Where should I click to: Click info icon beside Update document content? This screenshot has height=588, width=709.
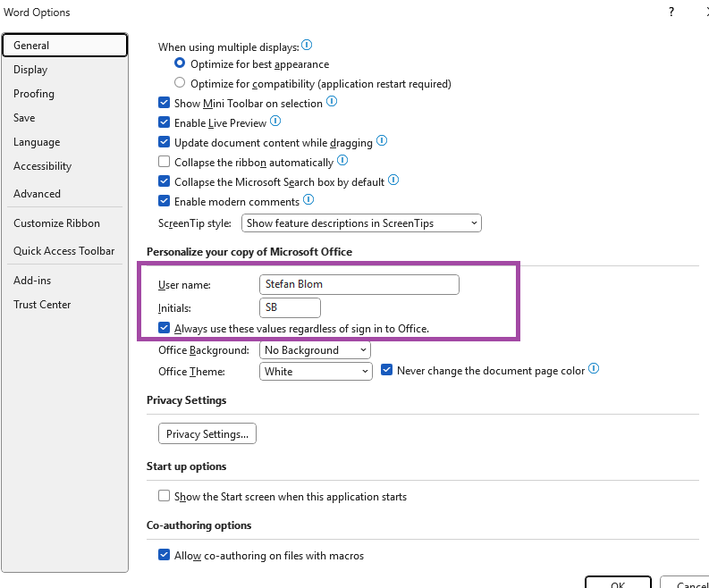pos(382,140)
